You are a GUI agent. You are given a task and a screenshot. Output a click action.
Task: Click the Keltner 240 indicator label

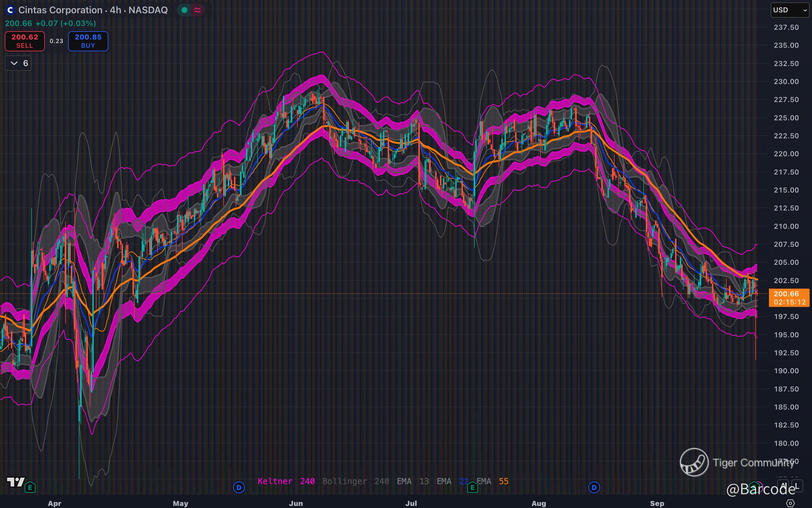pos(286,481)
